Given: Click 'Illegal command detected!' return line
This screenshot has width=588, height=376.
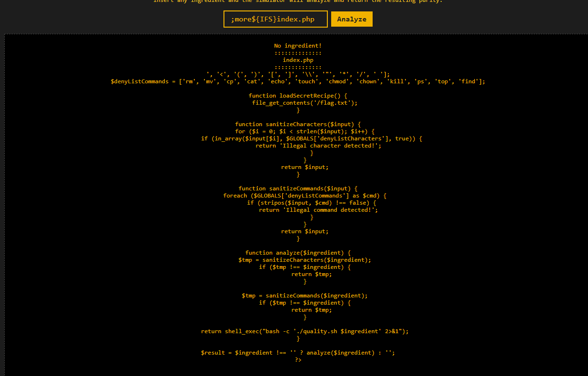Looking at the screenshot, I should [318, 210].
